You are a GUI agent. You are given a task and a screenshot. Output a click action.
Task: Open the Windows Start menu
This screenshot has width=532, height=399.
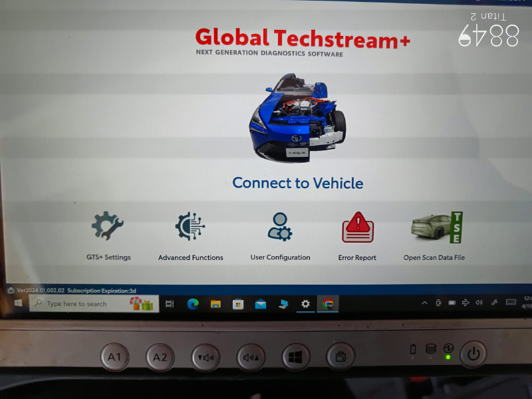(19, 303)
